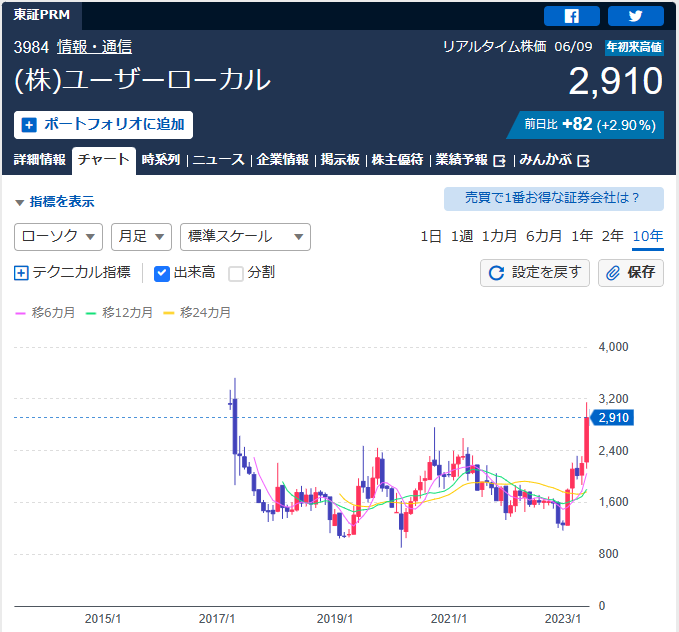This screenshot has height=632, width=679.
Task: Select the 1年 chart range
Action: (x=582, y=237)
